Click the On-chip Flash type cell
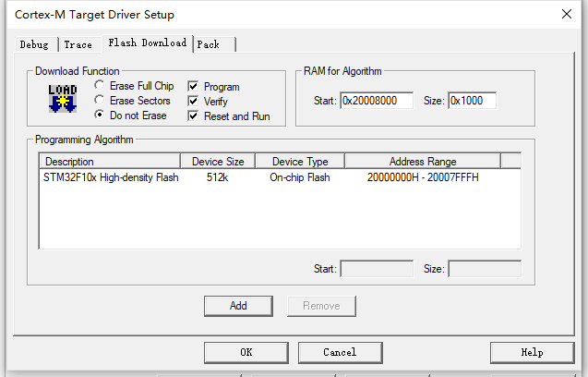The image size is (588, 377). pos(300,177)
